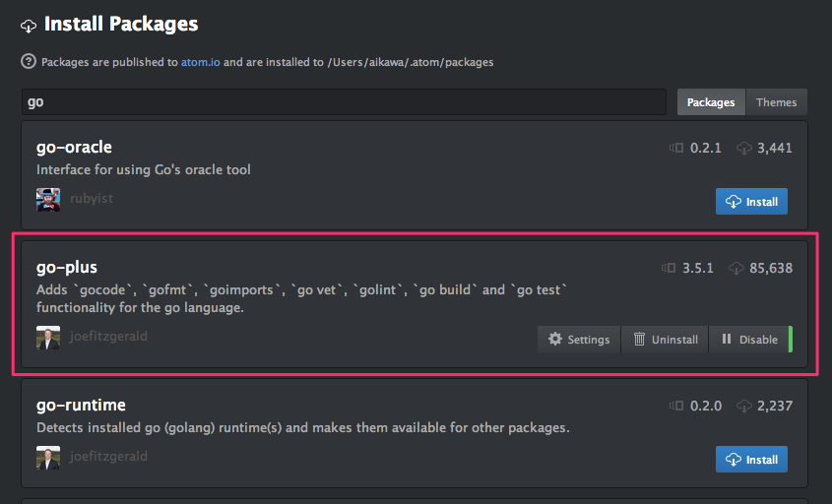Open go-plus Settings
The image size is (832, 504).
579,340
